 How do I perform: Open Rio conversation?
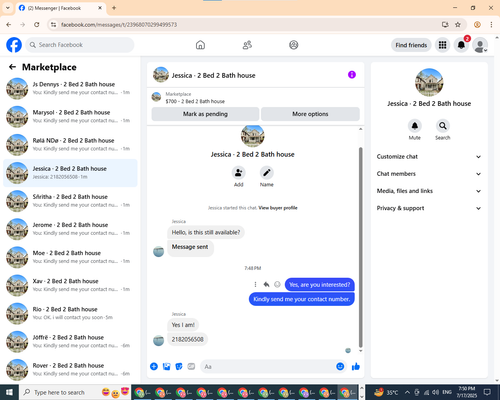click(70, 313)
